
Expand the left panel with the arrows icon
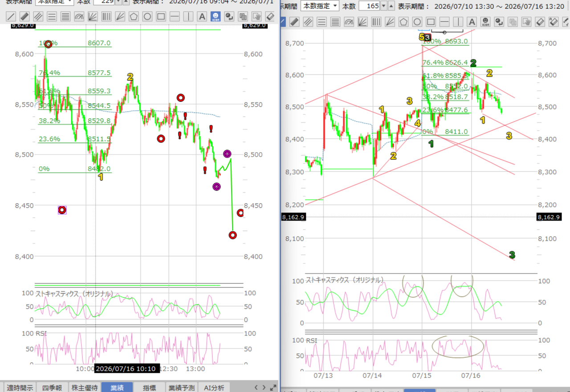273,387
